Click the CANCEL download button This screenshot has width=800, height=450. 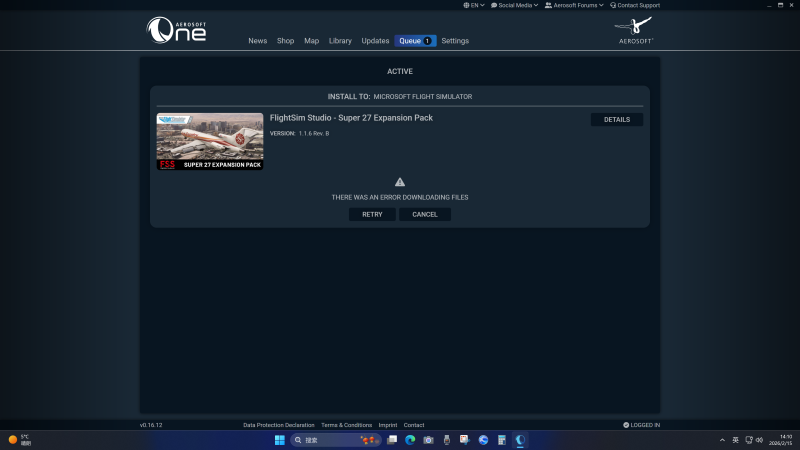[x=425, y=214]
